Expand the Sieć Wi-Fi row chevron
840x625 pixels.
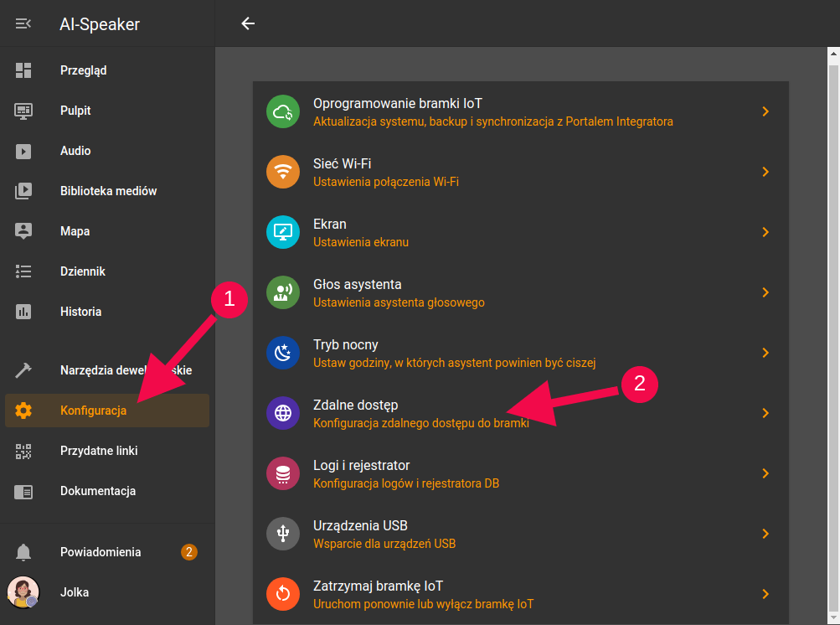click(765, 172)
